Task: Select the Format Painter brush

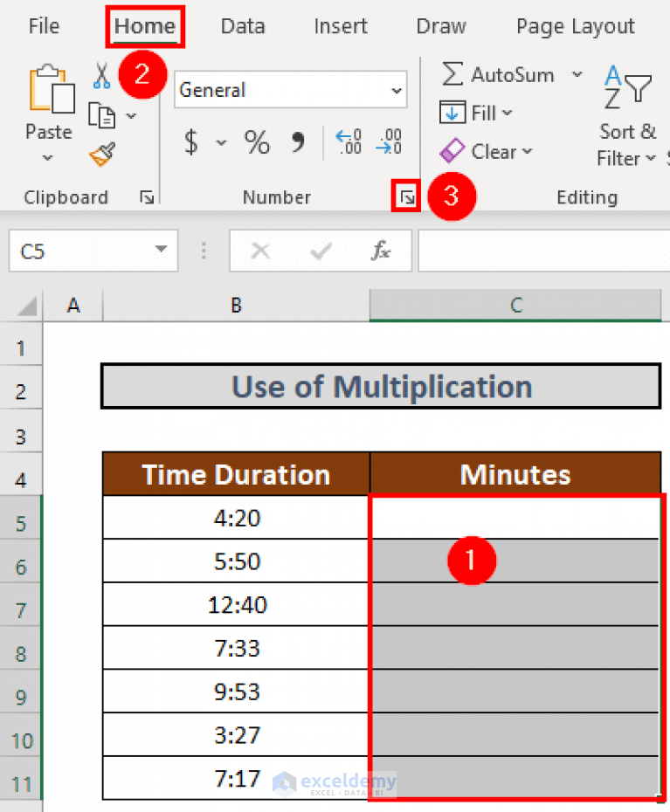Action: (102, 155)
